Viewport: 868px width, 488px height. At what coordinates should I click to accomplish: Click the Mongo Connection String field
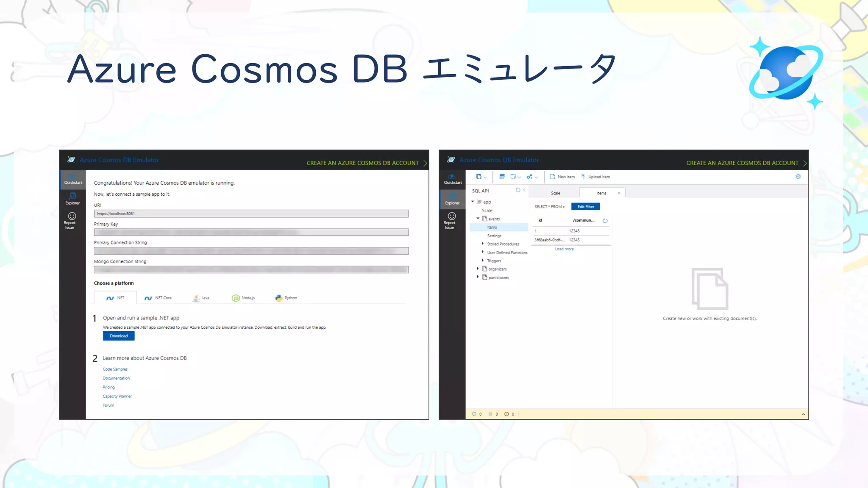pyautogui.click(x=251, y=269)
